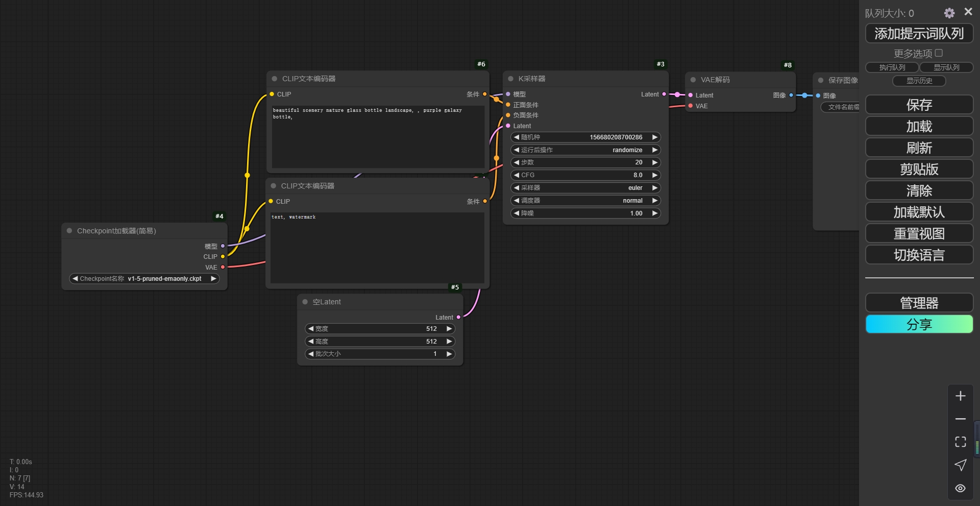Screen dimensions: 980x506
Task: Click the zoom out minus icon
Action: [960, 419]
